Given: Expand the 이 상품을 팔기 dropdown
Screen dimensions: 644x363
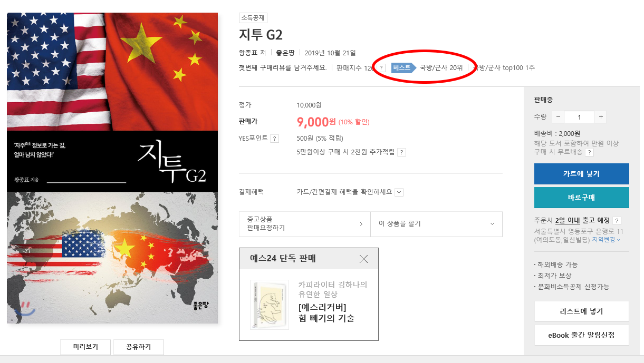Looking at the screenshot, I should click(436, 224).
